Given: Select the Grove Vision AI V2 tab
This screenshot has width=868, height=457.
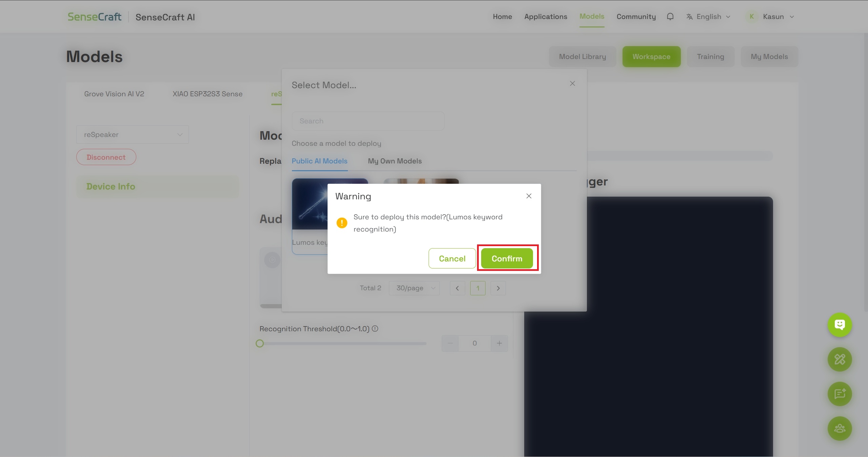Looking at the screenshot, I should (x=114, y=94).
